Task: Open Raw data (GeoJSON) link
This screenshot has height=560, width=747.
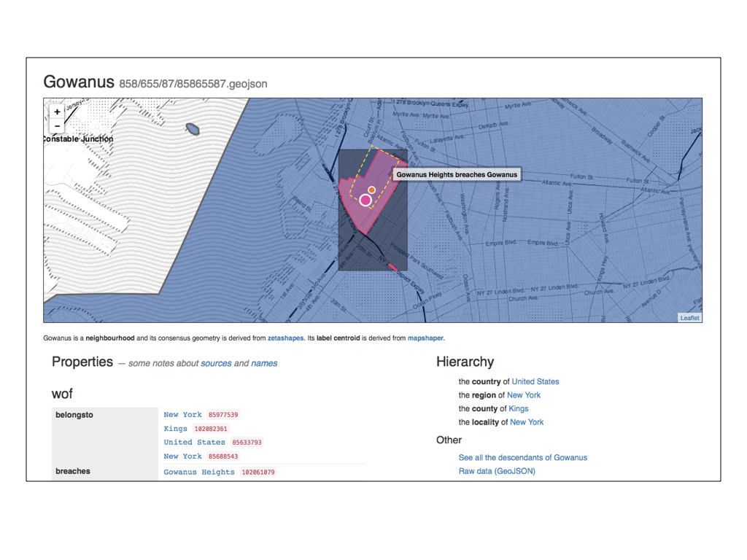Action: click(x=496, y=471)
